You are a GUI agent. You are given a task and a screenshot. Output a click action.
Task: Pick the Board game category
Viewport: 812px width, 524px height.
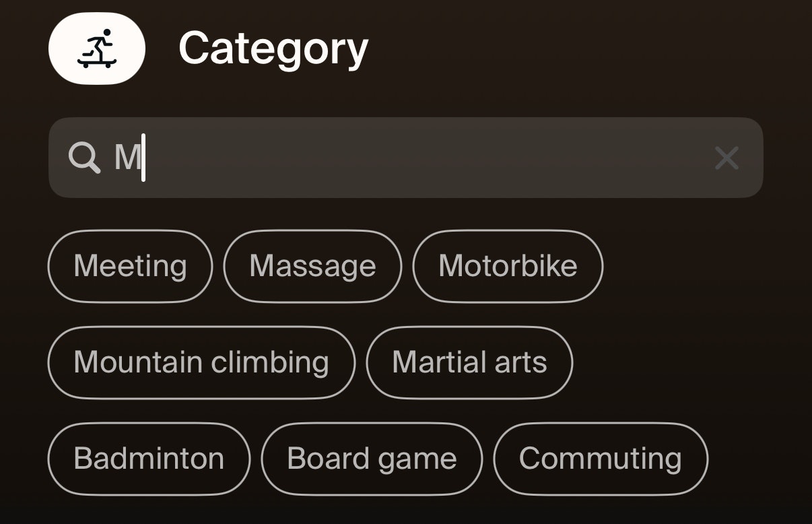[x=372, y=459]
